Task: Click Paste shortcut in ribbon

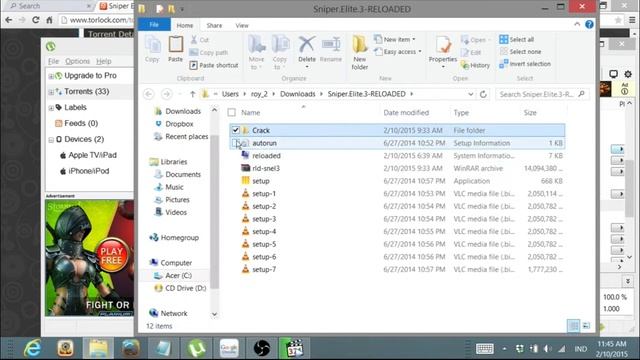Action: pyautogui.click(x=214, y=65)
